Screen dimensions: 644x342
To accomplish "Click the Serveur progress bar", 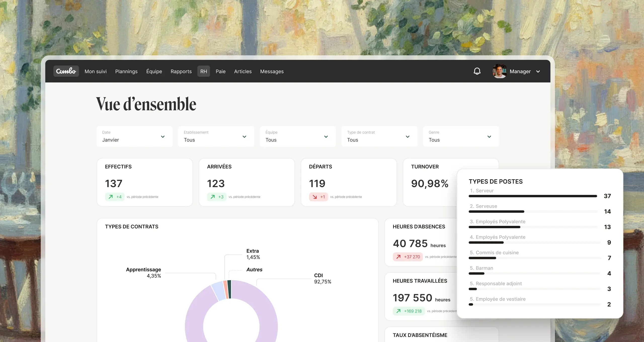I will point(533,196).
